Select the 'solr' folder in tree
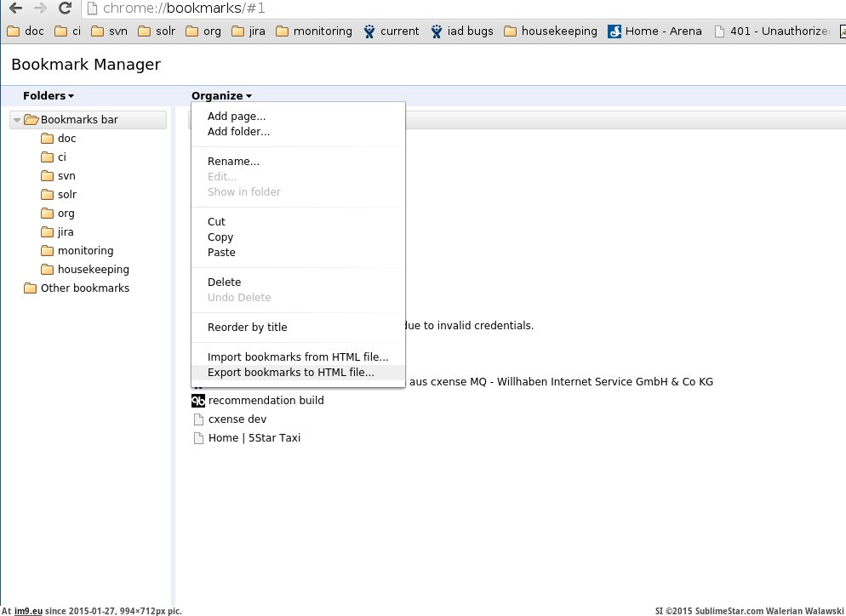 coord(66,195)
